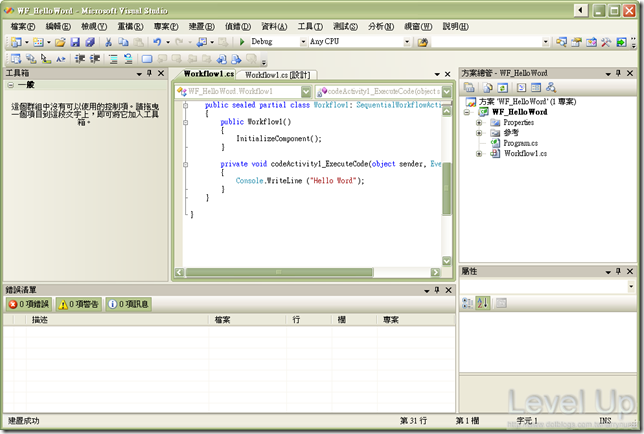Screen dimensions: 644x434
Task: Open the WF_HelloWord.Workflow1 class dropdown
Action: (306, 91)
